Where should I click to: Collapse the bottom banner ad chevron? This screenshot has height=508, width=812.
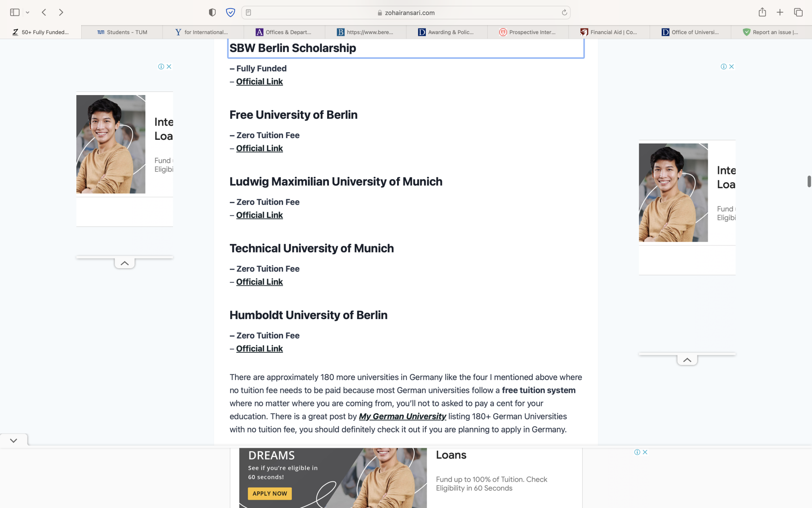(x=13, y=441)
